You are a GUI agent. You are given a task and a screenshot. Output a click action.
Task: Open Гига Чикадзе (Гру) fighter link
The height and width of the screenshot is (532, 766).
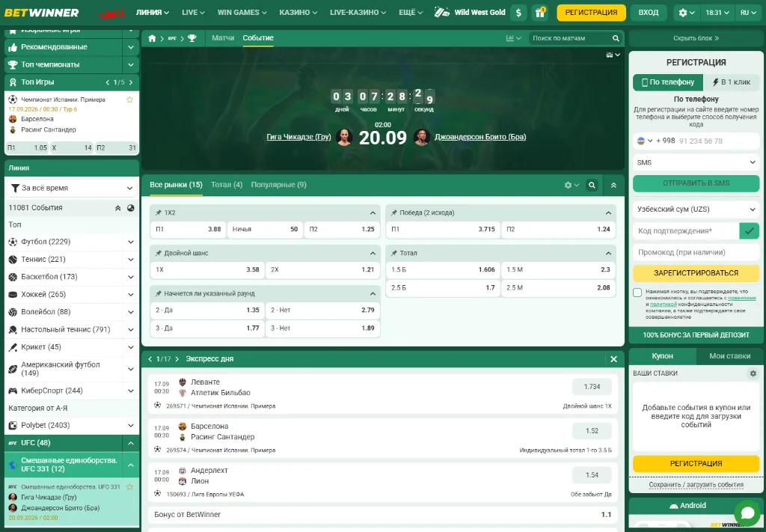click(x=298, y=137)
